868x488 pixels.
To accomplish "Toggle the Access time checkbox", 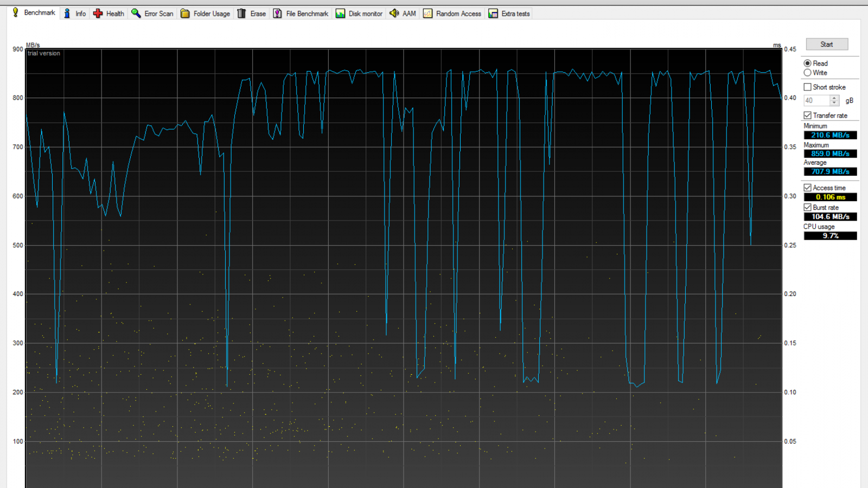I will click(x=807, y=188).
